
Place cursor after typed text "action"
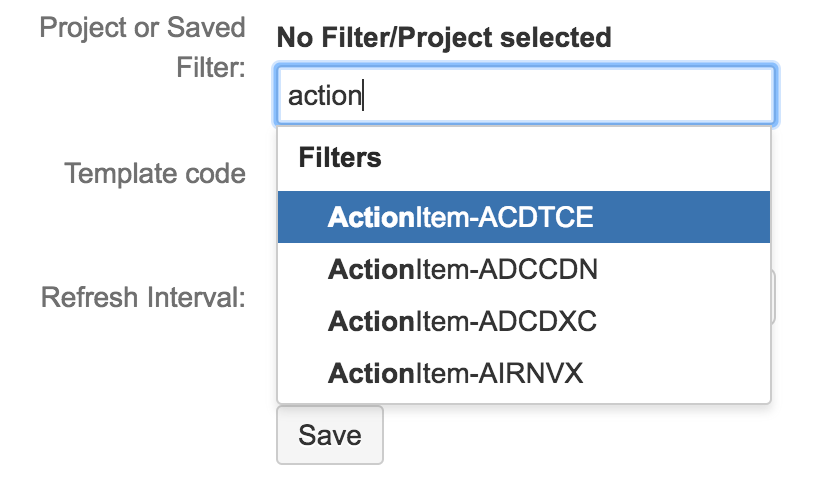click(x=363, y=96)
